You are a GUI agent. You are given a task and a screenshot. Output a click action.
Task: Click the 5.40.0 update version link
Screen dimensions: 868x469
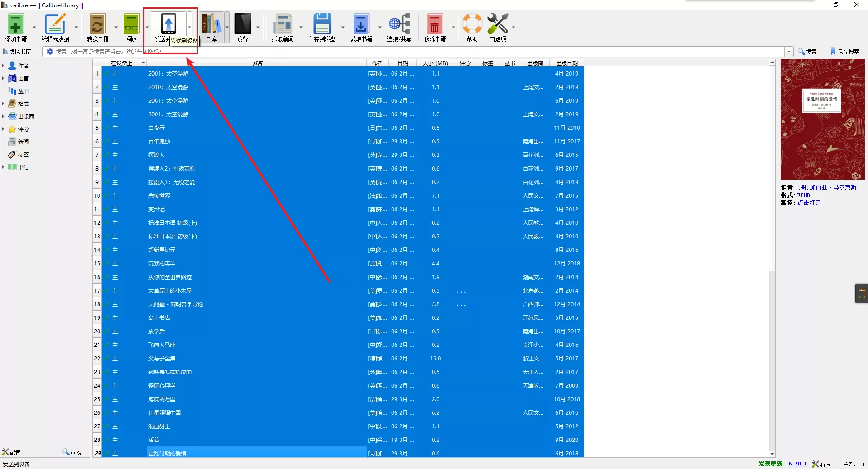[x=798, y=464]
